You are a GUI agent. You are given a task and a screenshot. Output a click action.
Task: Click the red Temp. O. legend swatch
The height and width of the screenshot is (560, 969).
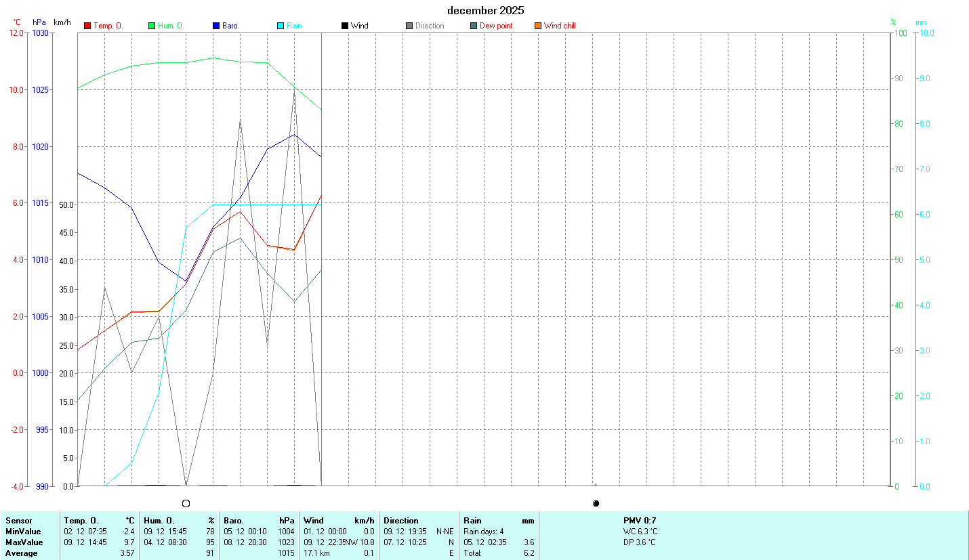[87, 26]
